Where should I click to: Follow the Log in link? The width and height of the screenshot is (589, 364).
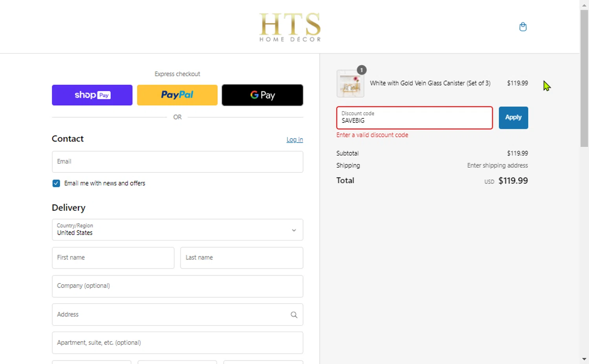click(294, 139)
